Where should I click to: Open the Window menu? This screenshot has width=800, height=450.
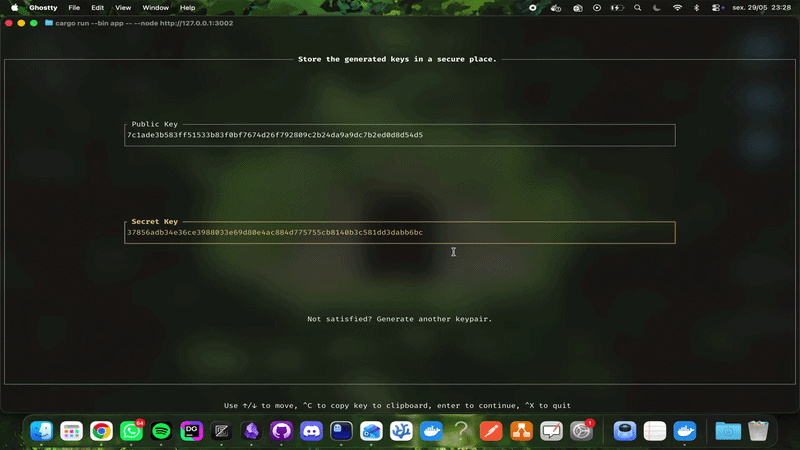155,8
